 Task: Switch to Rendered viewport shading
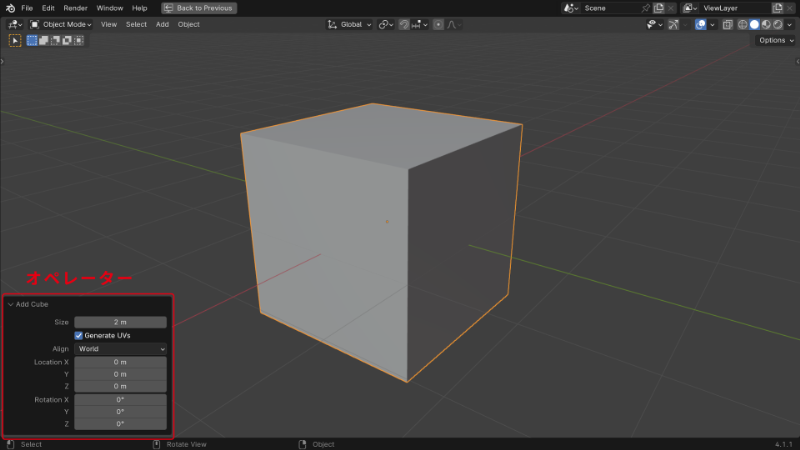click(777, 24)
